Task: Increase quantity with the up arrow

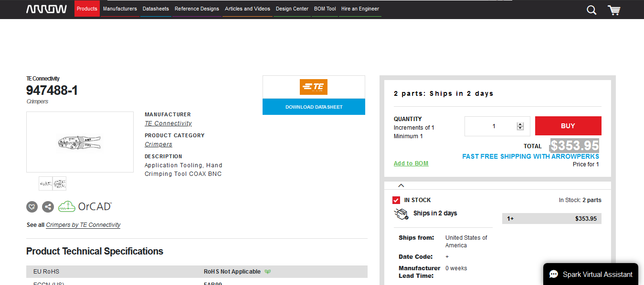Action: pyautogui.click(x=520, y=124)
